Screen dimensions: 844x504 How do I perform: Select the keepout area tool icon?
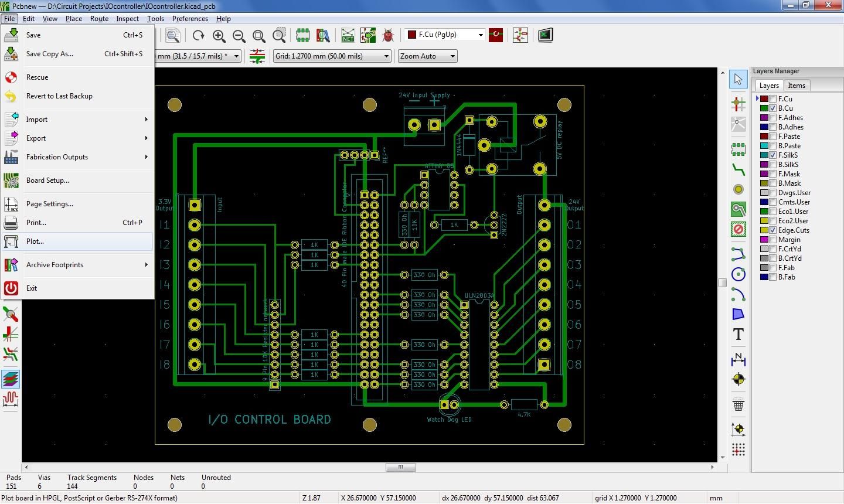pyautogui.click(x=738, y=230)
